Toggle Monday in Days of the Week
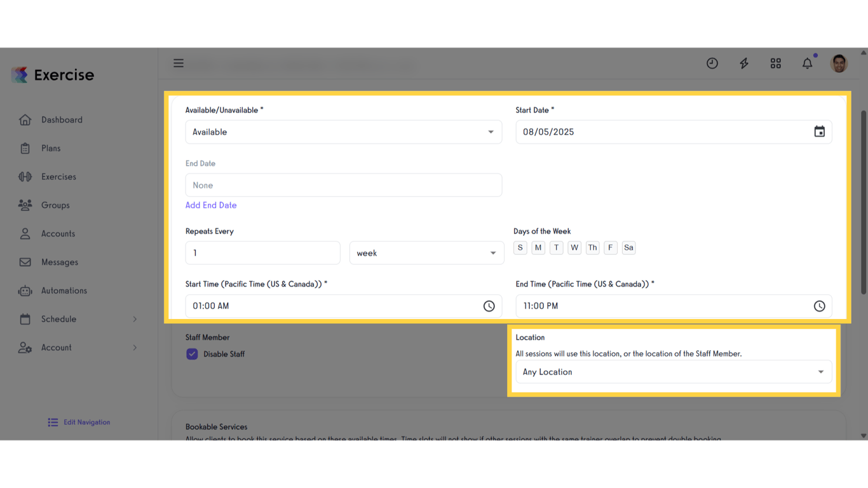Viewport: 868px width, 488px height. pyautogui.click(x=538, y=247)
